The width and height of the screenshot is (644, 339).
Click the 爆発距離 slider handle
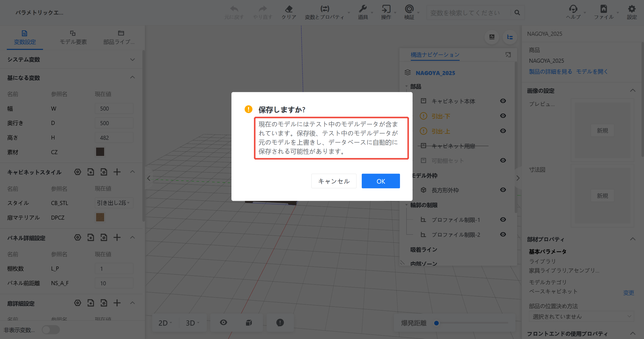coord(436,323)
